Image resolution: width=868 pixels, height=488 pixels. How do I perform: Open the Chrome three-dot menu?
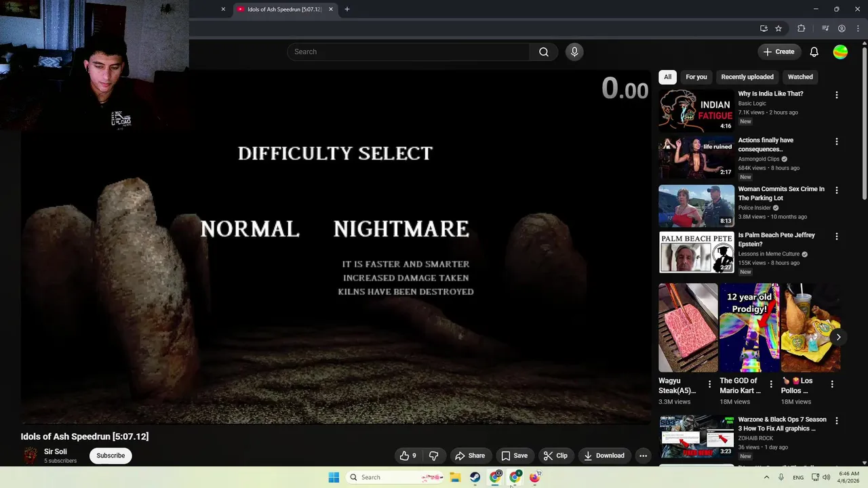tap(858, 28)
